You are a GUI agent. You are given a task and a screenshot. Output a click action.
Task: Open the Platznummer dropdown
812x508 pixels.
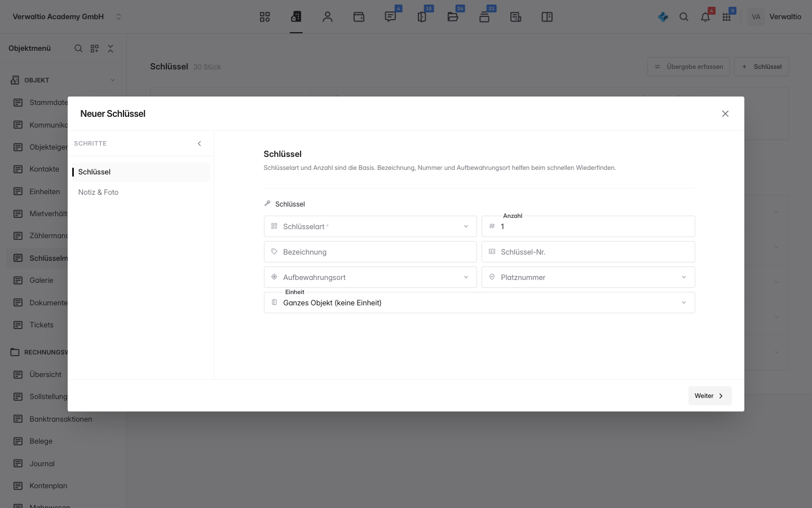[588, 277]
